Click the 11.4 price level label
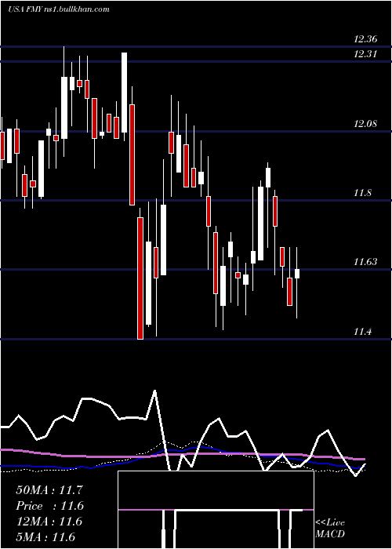 pyautogui.click(x=362, y=331)
